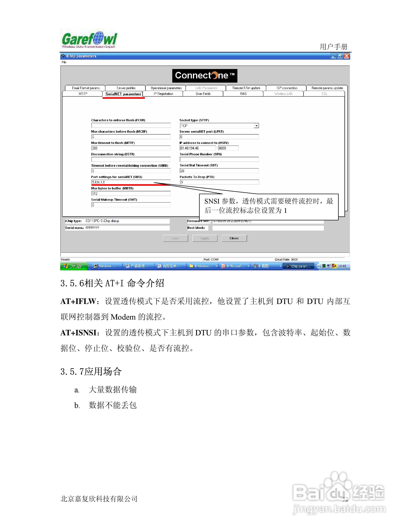Click the iChip param taskbar item

click(x=298, y=266)
